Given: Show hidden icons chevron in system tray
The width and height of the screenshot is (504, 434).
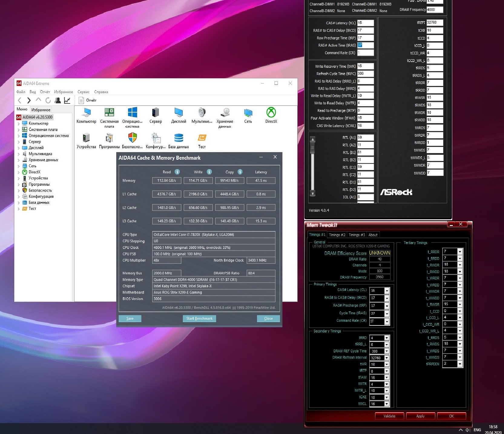Looking at the screenshot, I should pos(461,430).
